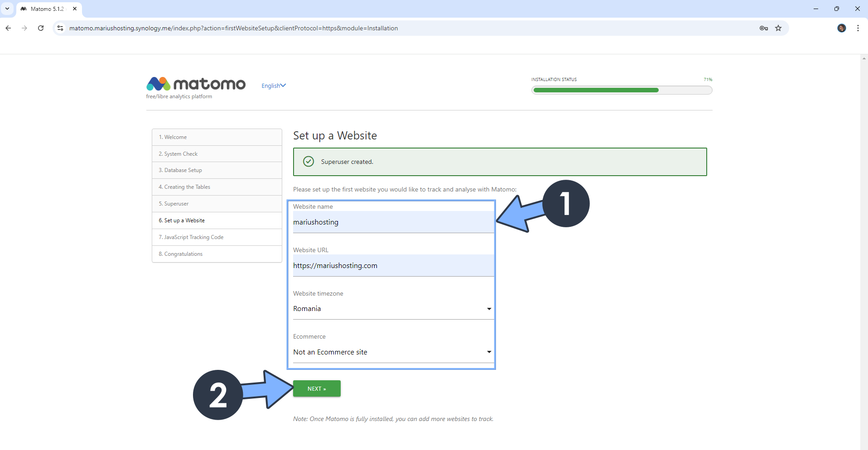This screenshot has height=450, width=868.
Task: Click the 'Superuser created.' message text
Action: tap(347, 162)
